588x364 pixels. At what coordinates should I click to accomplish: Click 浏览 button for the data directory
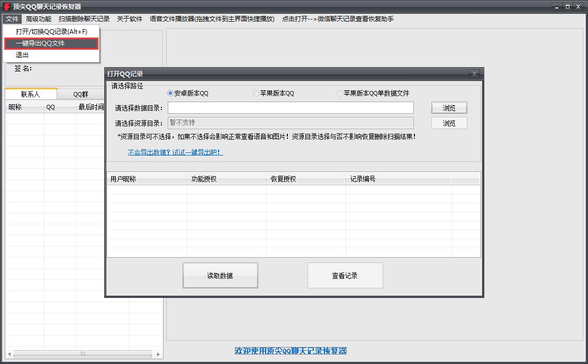(449, 107)
